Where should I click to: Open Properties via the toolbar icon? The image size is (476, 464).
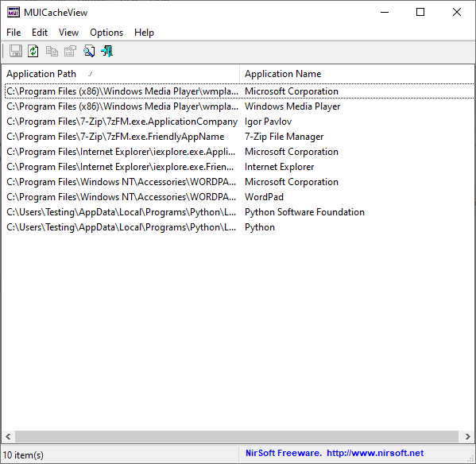(70, 51)
